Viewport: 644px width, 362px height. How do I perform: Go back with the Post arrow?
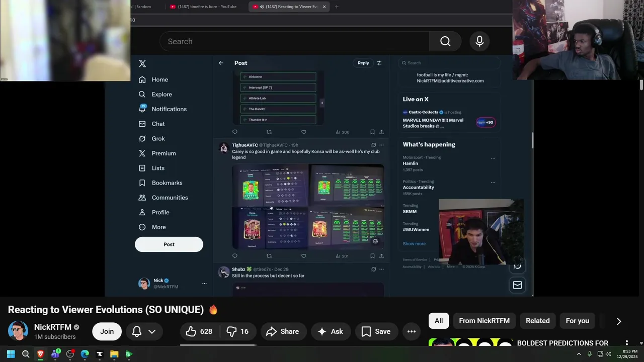(x=221, y=63)
